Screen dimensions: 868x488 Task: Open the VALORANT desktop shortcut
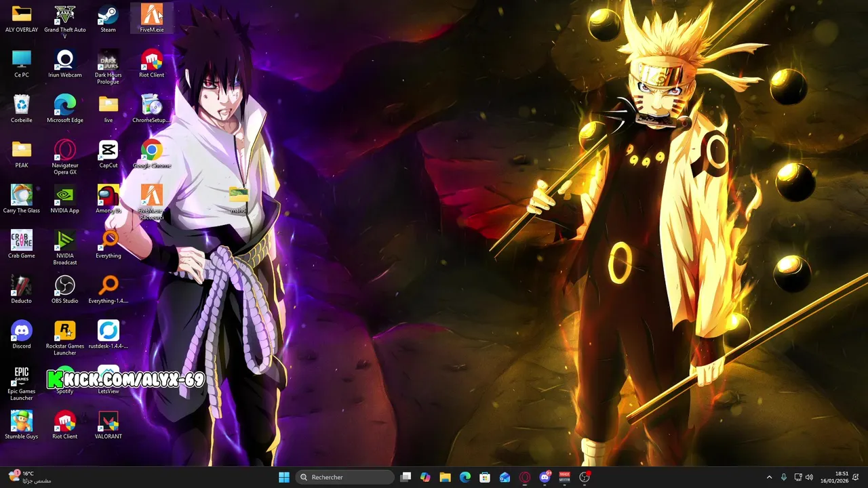click(x=108, y=425)
